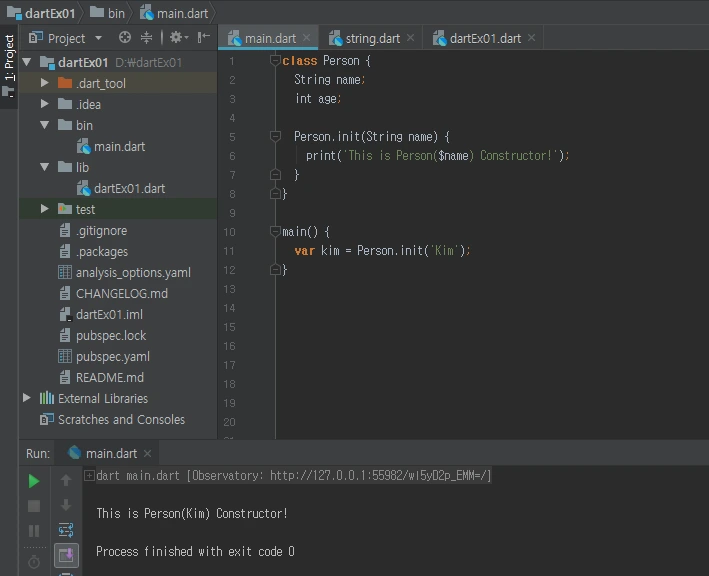Fold the Person.init constructor on line 5

275,136
